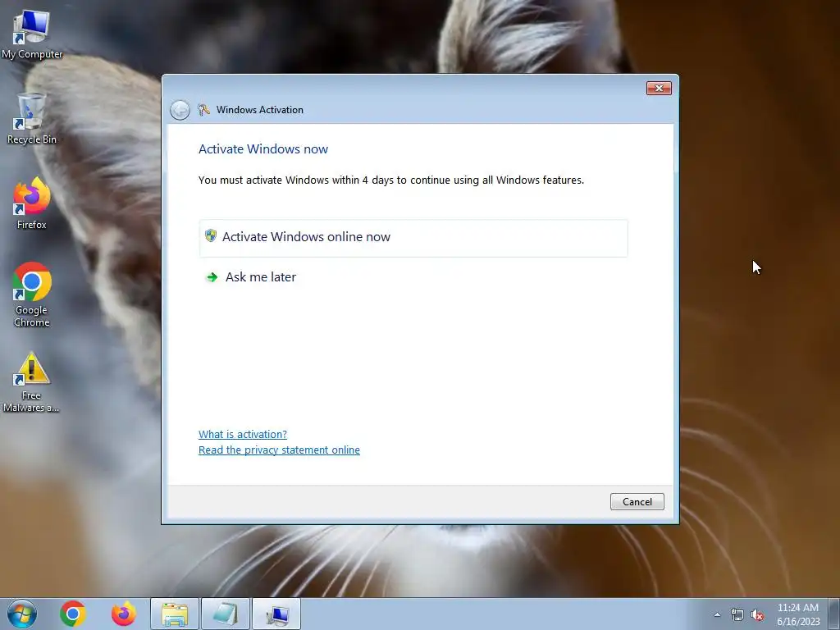Close the Windows Activation dialog

659,88
